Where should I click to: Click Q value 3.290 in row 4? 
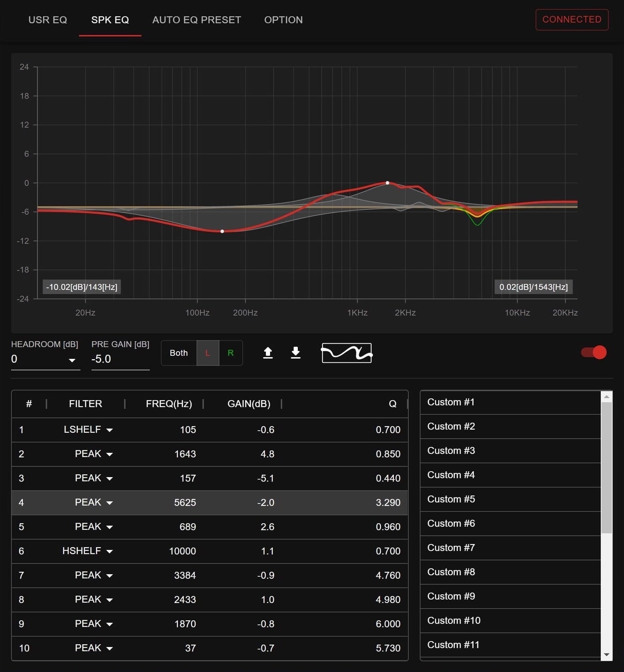point(388,503)
